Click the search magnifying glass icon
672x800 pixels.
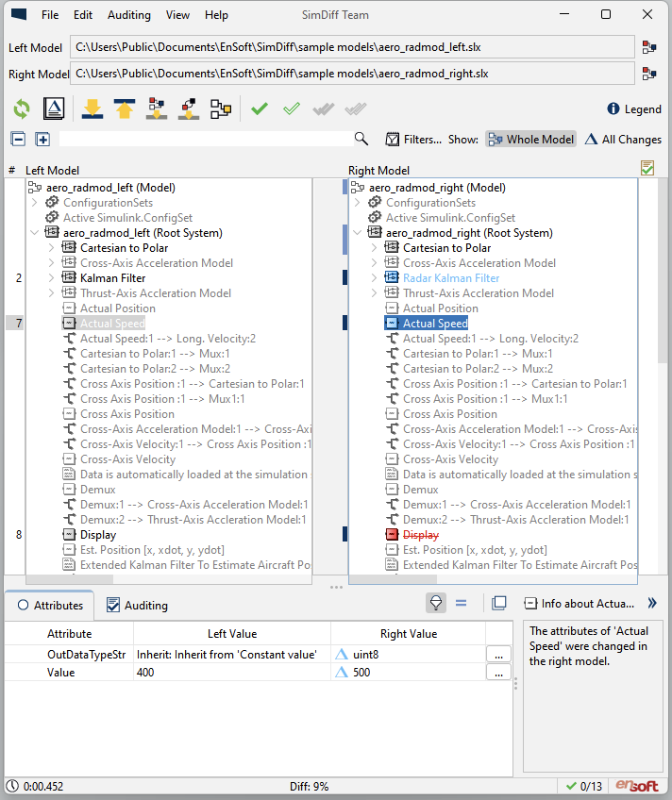361,139
